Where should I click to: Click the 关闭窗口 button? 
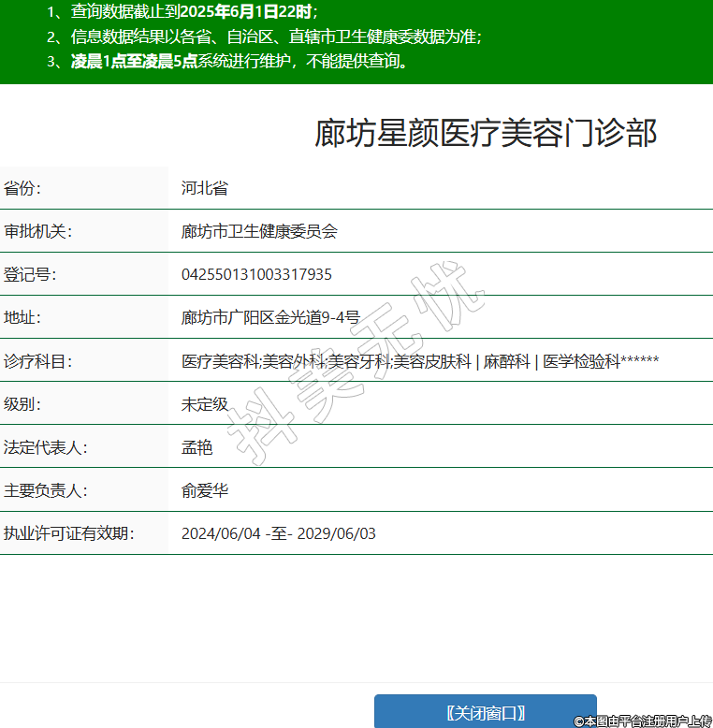click(x=485, y=712)
